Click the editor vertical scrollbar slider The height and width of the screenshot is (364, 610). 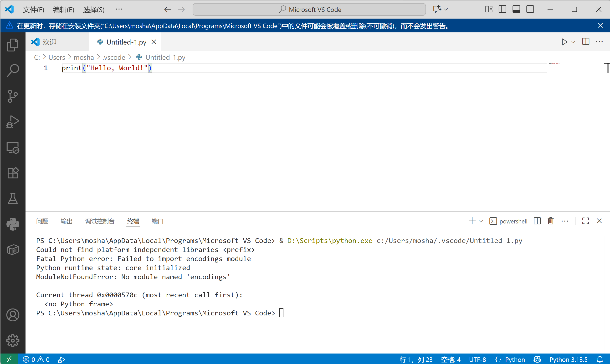[608, 68]
